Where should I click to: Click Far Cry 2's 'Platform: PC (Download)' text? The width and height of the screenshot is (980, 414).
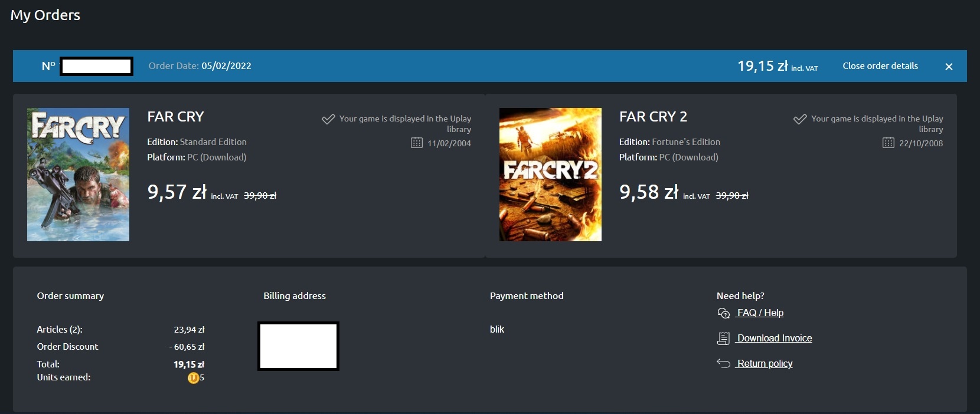coord(669,157)
